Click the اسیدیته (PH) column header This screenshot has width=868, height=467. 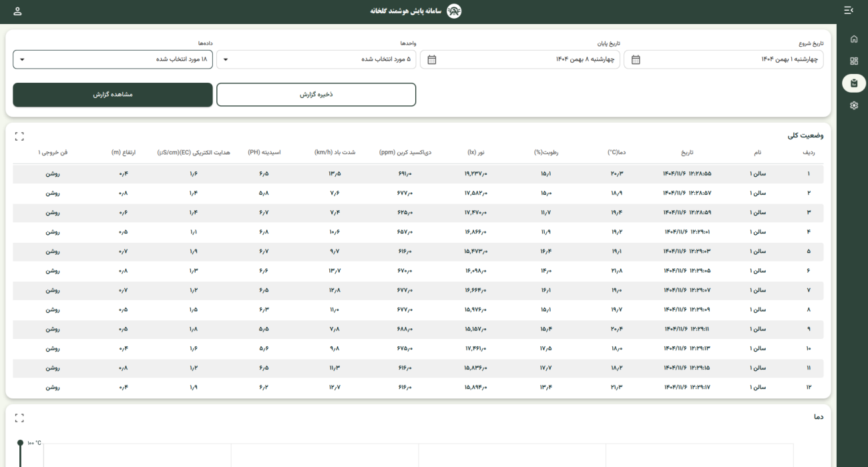tap(264, 153)
